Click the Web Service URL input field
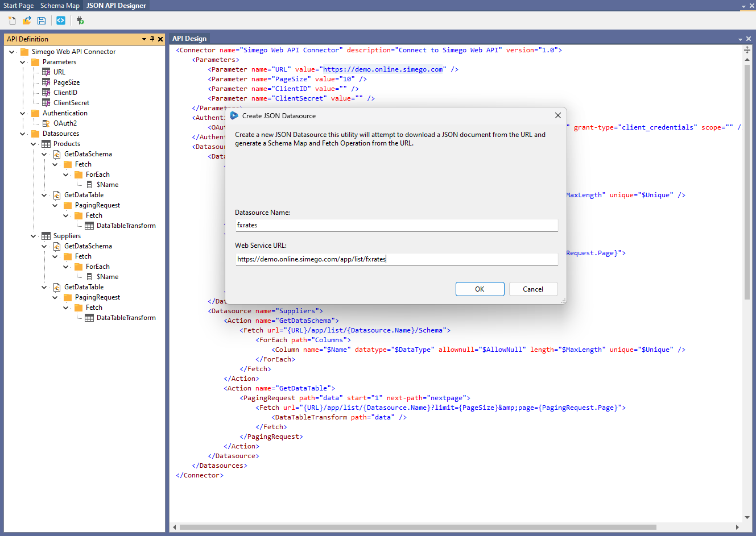The width and height of the screenshot is (756, 536). (x=396, y=259)
